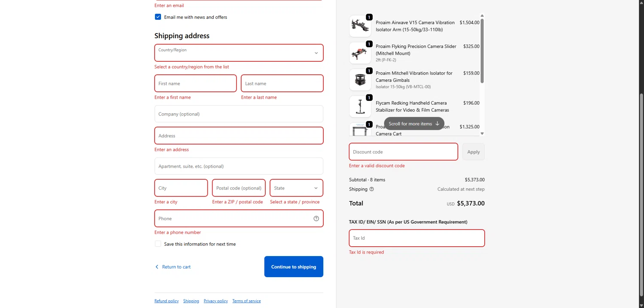This screenshot has width=644, height=308.
Task: Click the $325.00 slider price
Action: 471,46
